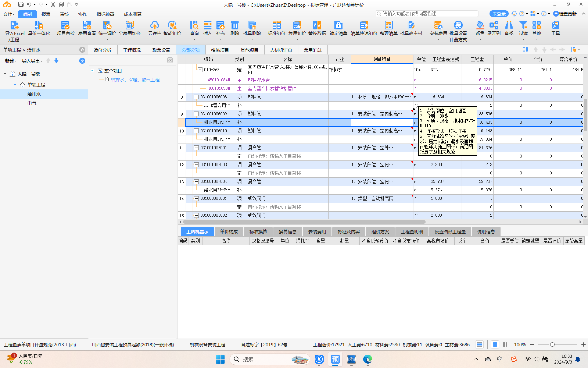Collapse row 031001007001 tree node
588x368 pixels.
point(196,148)
